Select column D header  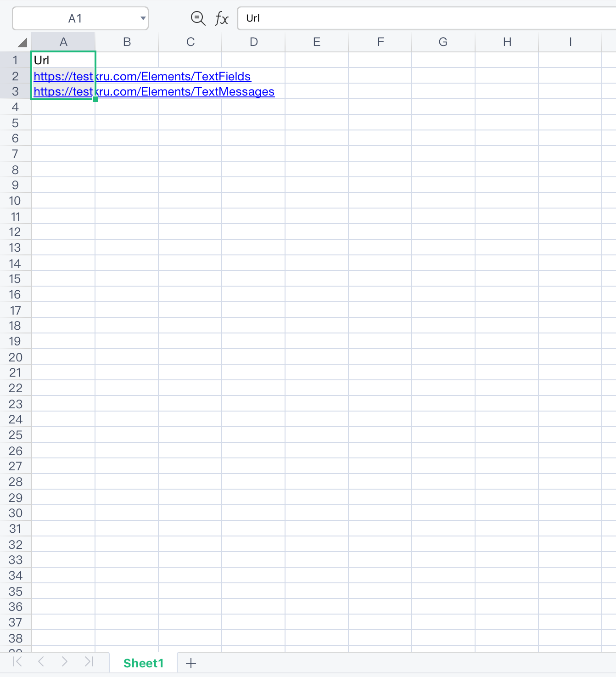[253, 42]
